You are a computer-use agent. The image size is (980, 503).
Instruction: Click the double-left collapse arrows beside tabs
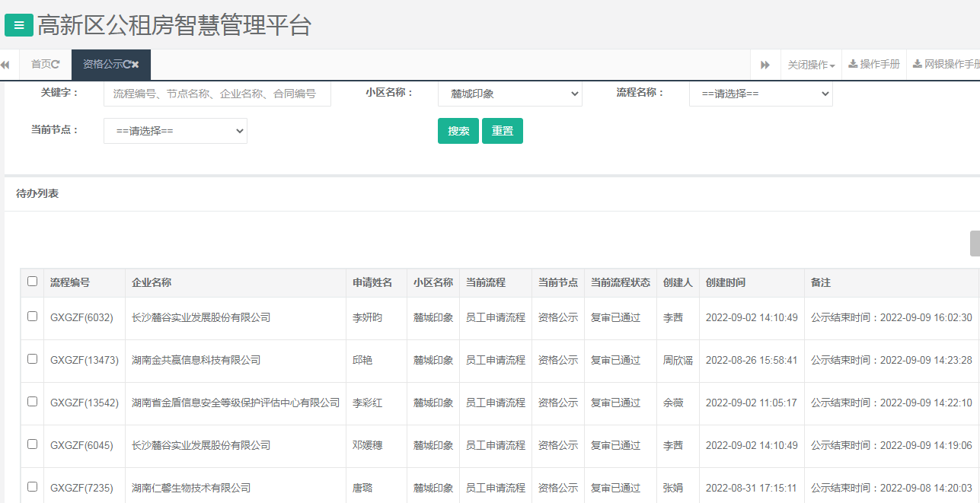[5, 65]
